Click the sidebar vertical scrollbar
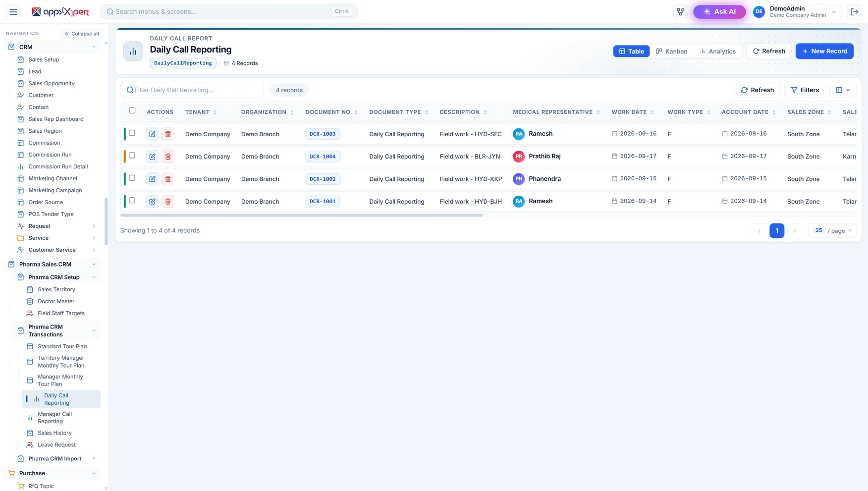 (106, 221)
